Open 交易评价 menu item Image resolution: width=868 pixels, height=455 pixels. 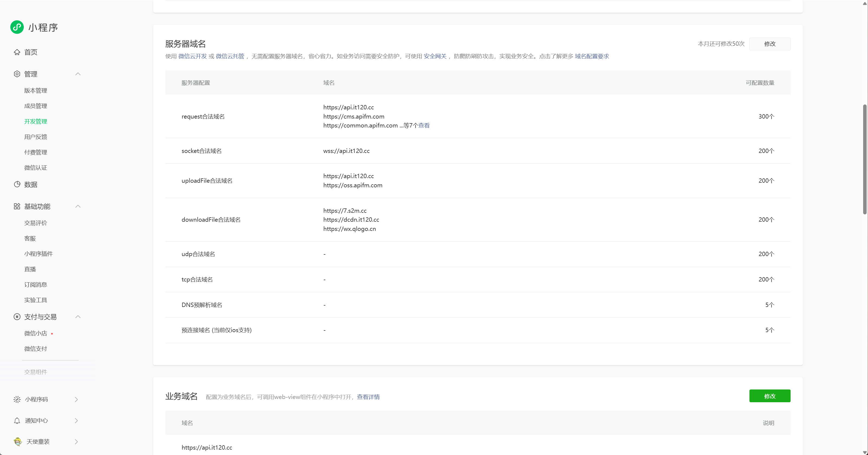[x=36, y=223]
